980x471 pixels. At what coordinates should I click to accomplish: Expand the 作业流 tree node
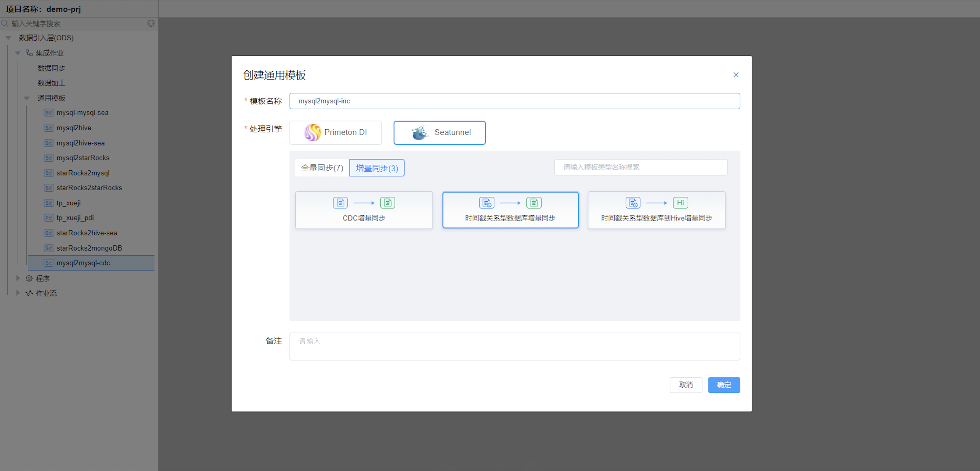18,293
